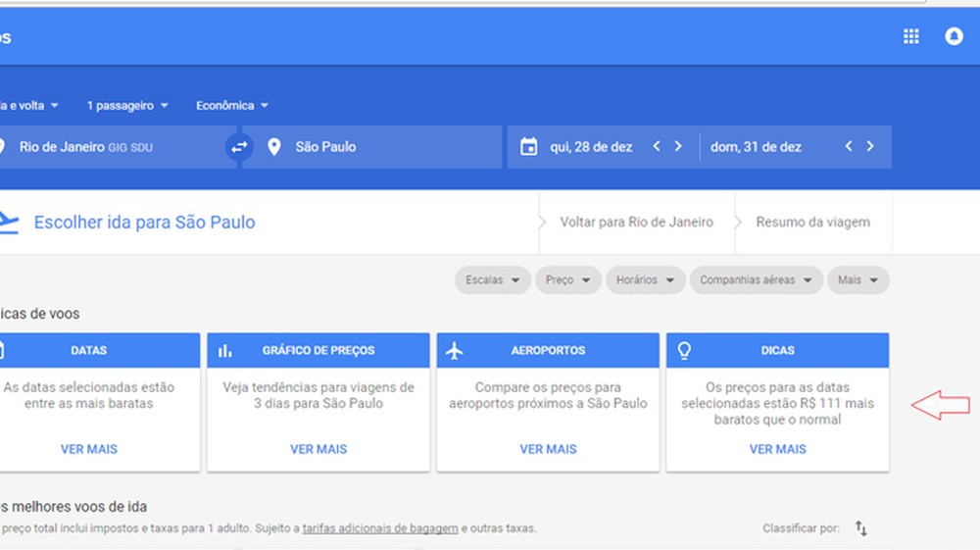Click VER MAIS under Datas card
Screen dimensions: 980x550
[x=89, y=449]
